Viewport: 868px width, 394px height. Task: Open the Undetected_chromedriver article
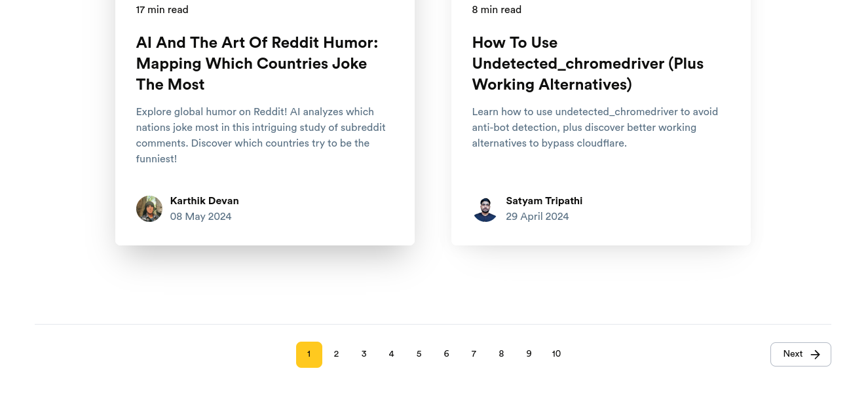588,63
